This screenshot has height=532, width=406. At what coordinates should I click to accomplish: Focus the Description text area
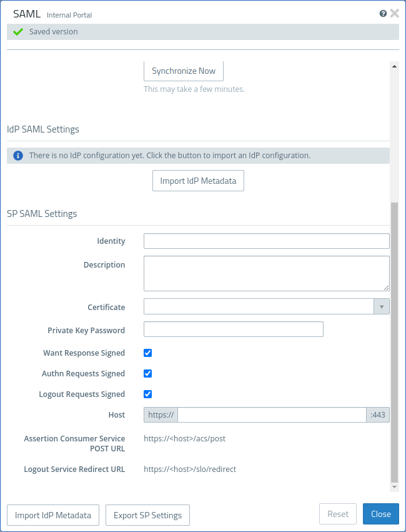coord(266,273)
